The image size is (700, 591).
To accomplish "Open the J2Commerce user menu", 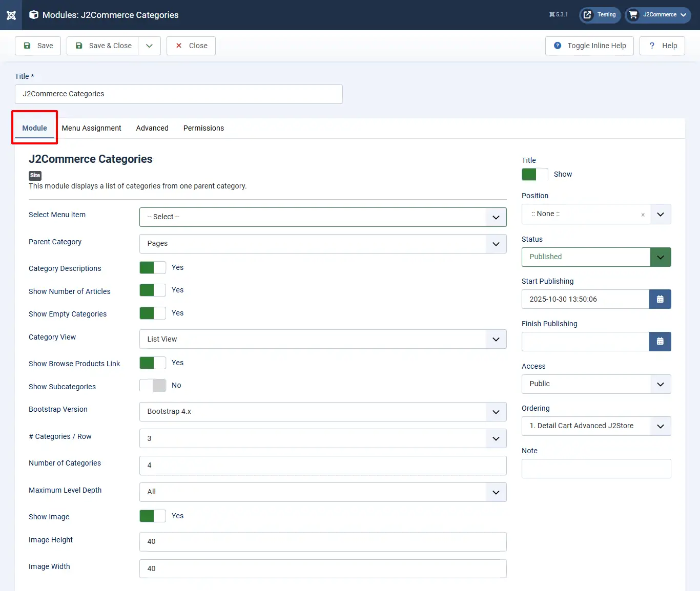I will [x=658, y=15].
